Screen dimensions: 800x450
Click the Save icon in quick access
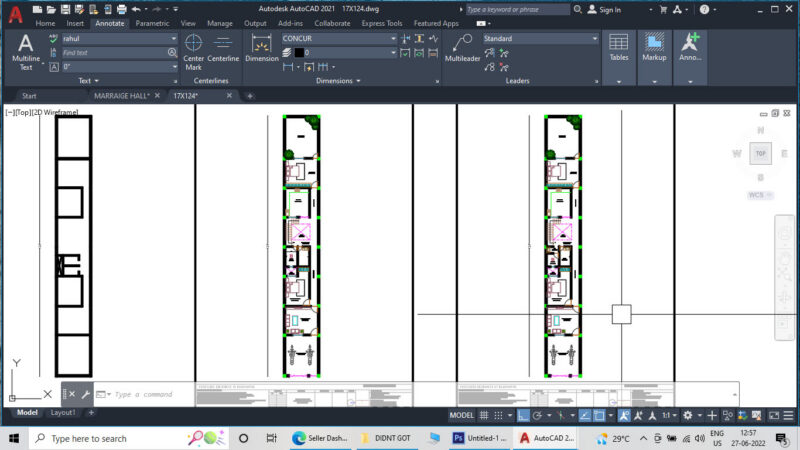point(65,9)
